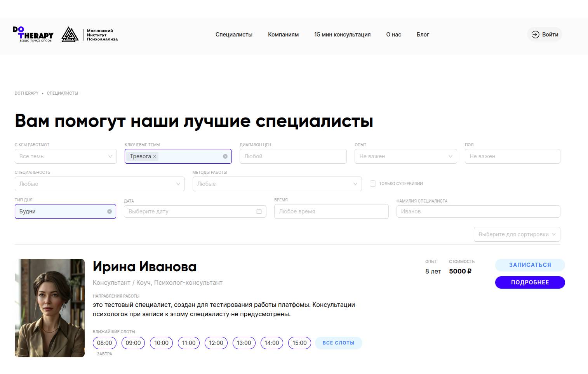Open Компаниям navigation item

coord(283,35)
